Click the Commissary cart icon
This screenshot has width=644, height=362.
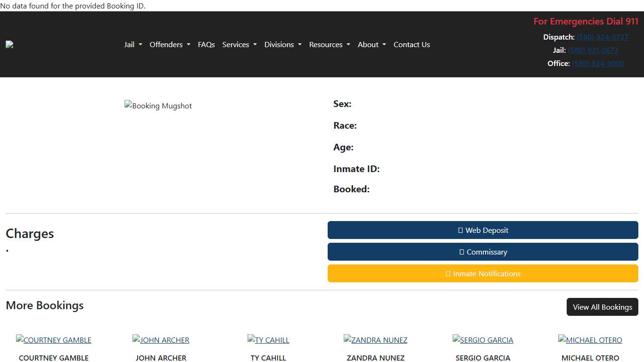point(461,252)
